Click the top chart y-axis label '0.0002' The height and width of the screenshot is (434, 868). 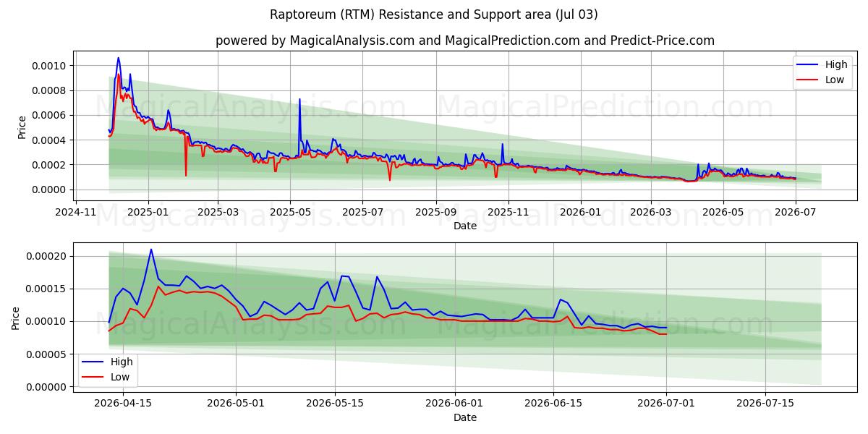[x=49, y=165]
